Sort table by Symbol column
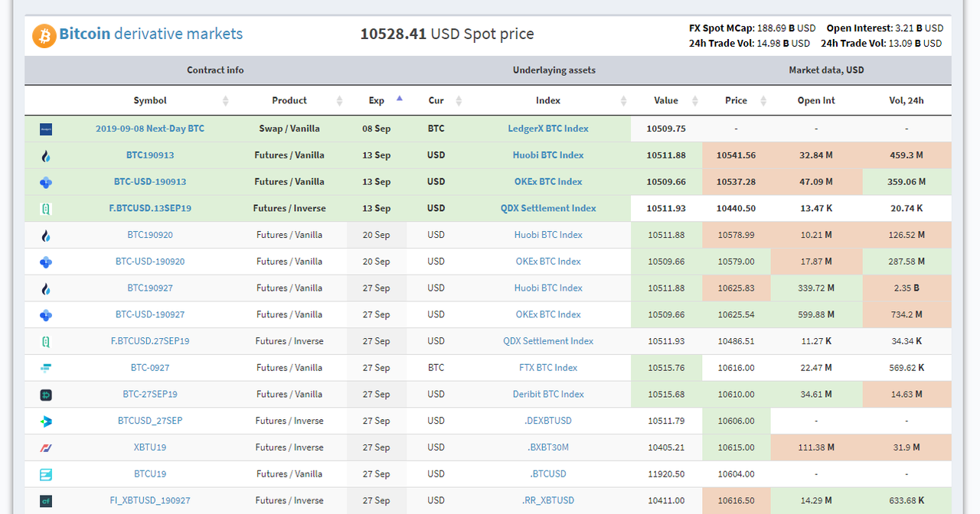This screenshot has height=514, width=980. (150, 100)
